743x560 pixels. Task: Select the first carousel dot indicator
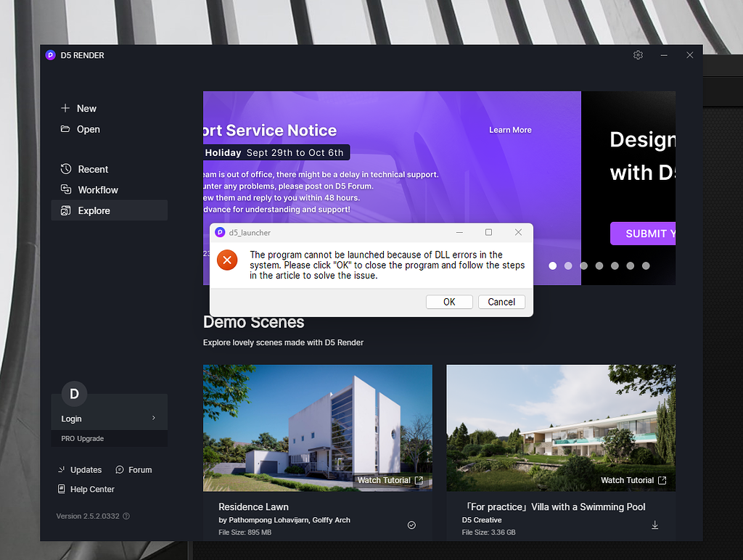(553, 266)
